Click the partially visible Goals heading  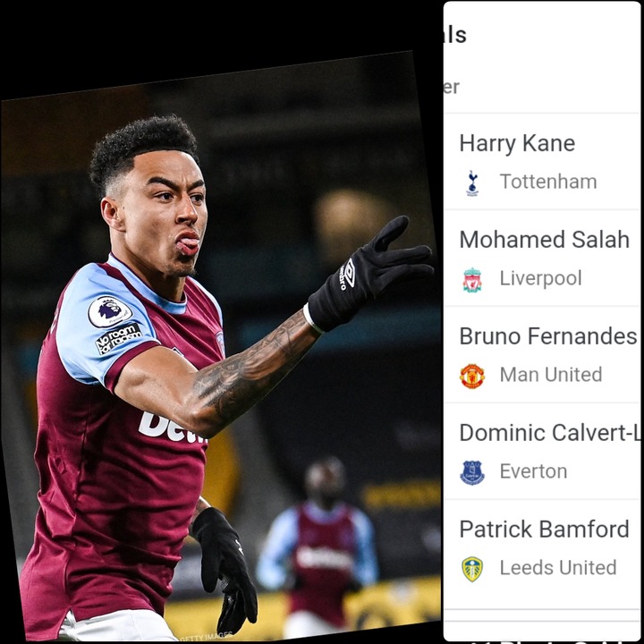click(455, 35)
